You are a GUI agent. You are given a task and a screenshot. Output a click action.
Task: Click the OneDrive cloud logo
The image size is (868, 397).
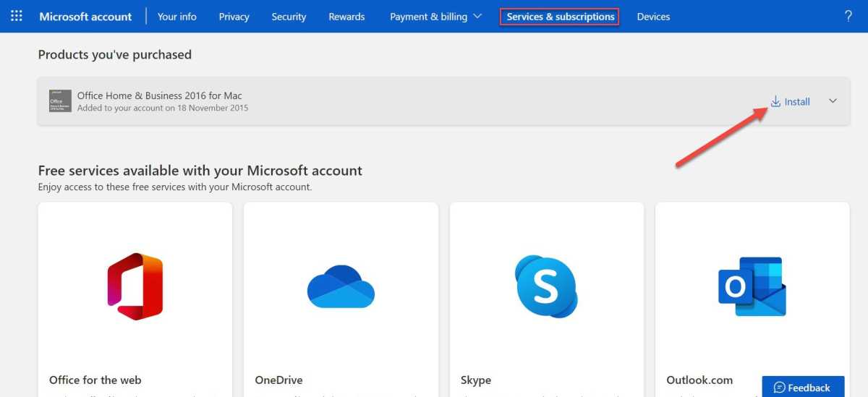341,286
